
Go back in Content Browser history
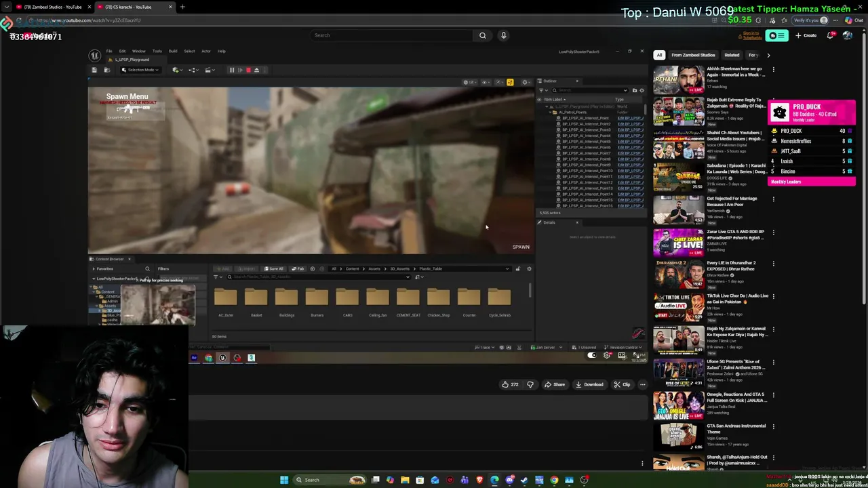312,269
